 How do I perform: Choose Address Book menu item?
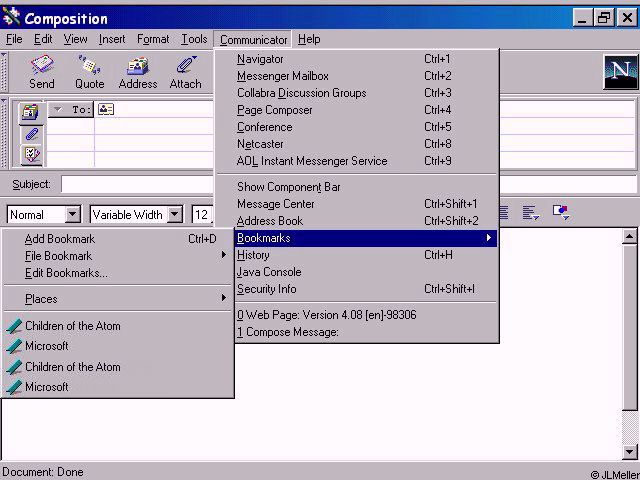click(x=357, y=221)
